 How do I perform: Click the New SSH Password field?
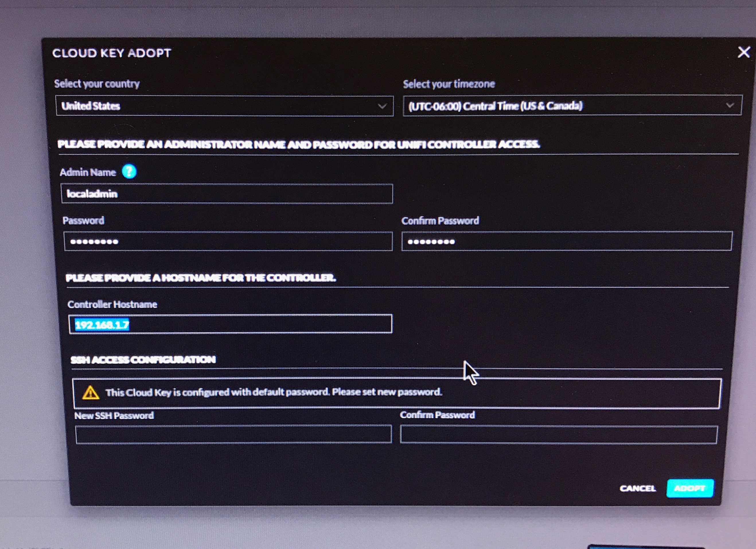tap(233, 434)
